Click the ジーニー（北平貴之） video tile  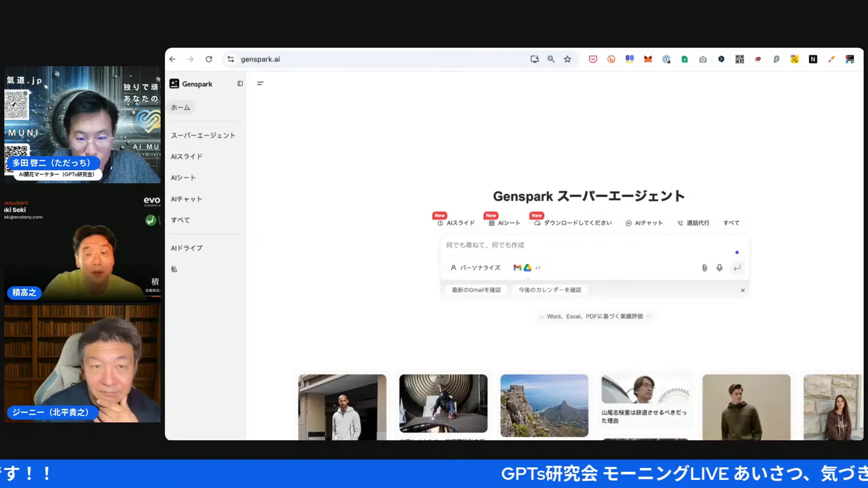[82, 364]
